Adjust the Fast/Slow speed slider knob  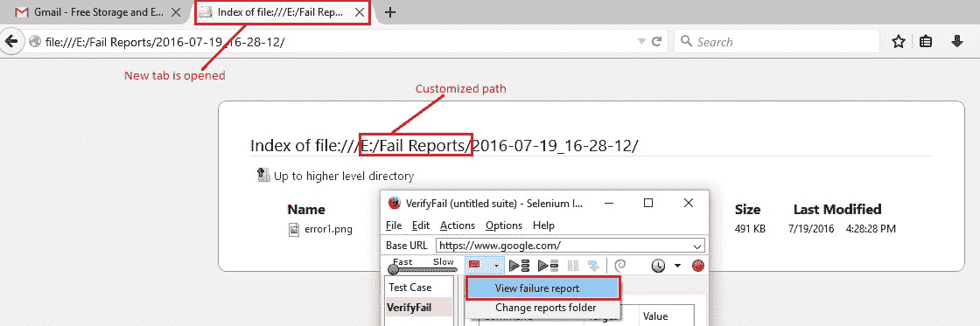pyautogui.click(x=393, y=270)
